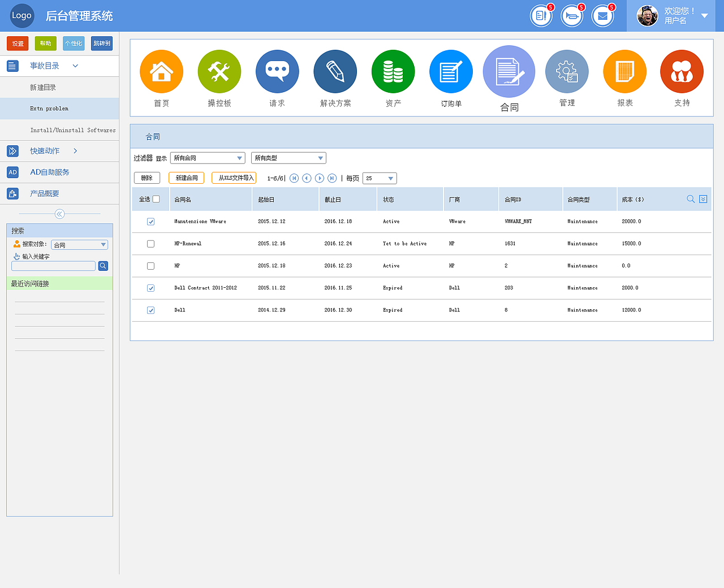
Task: Click the 个性化 button
Action: click(x=74, y=44)
